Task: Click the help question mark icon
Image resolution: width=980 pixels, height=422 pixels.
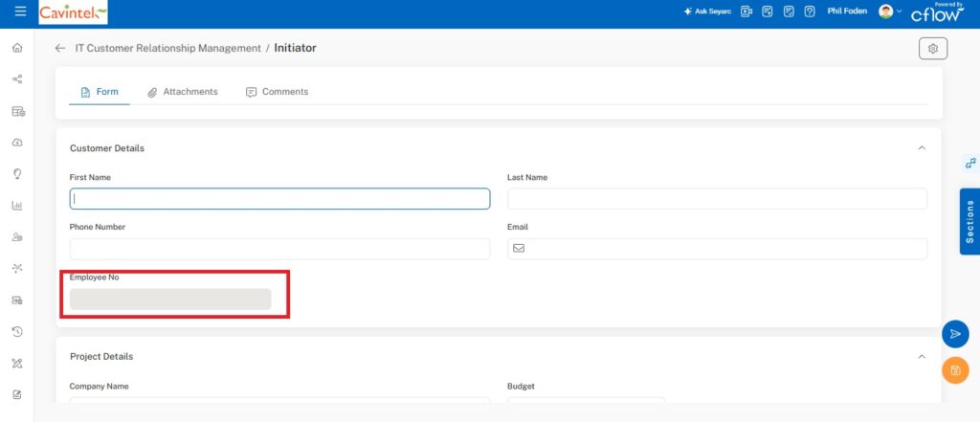Action: pos(810,11)
